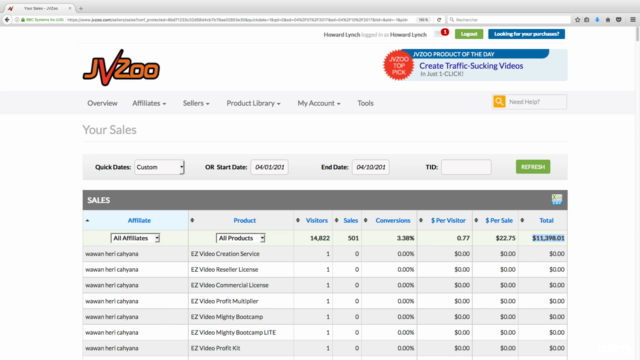Viewport: 640px width, 360px height.
Task: Expand the Product Library menu
Action: point(253,103)
